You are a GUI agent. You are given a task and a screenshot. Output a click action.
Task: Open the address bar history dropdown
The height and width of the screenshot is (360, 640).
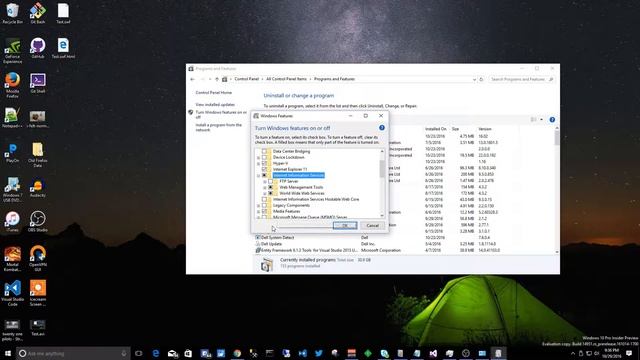(x=474, y=79)
